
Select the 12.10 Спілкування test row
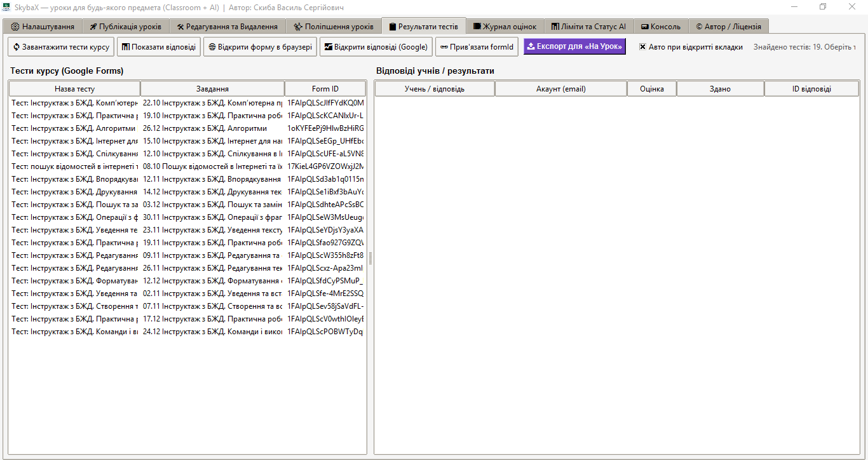pos(187,154)
